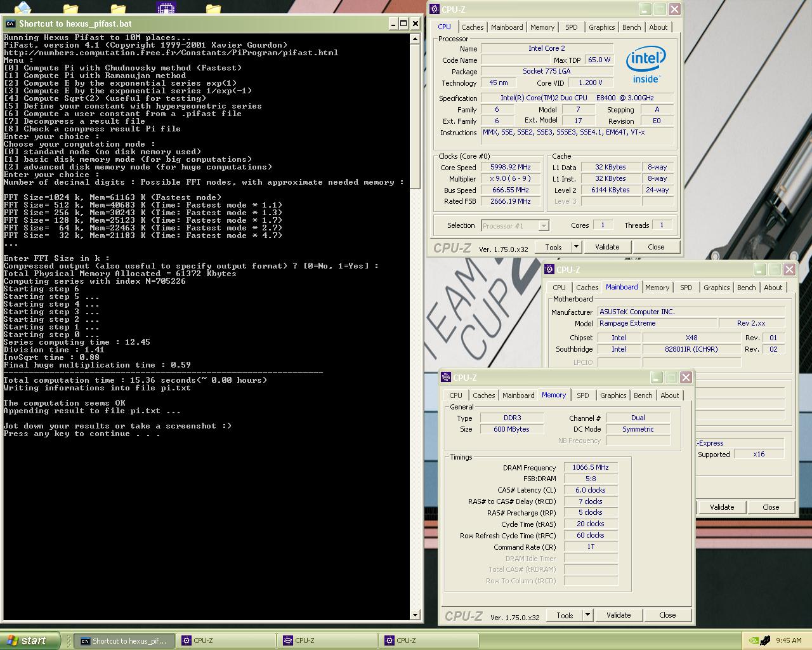Image resolution: width=812 pixels, height=650 pixels.
Task: Click the Intel inside logo in CPU-Z
Action: (x=645, y=64)
